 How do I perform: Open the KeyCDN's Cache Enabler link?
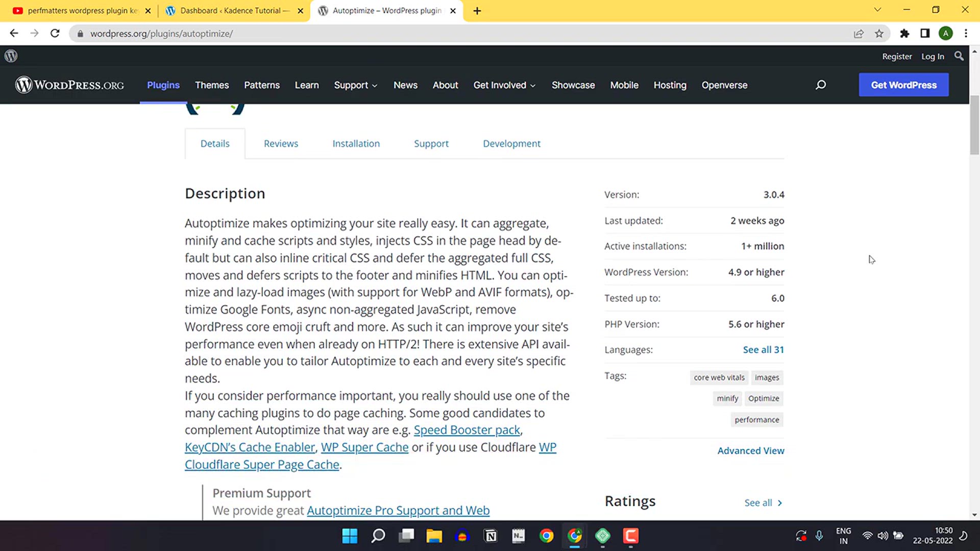(x=250, y=447)
